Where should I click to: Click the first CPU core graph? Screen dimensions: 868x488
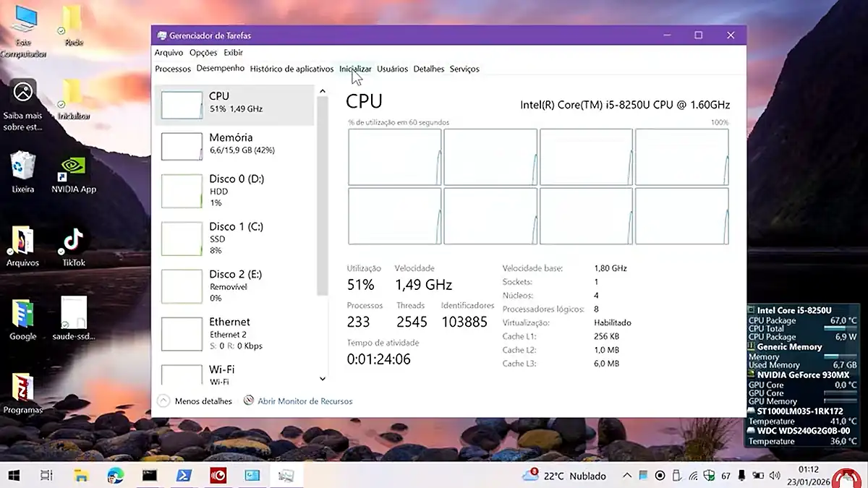pyautogui.click(x=395, y=157)
